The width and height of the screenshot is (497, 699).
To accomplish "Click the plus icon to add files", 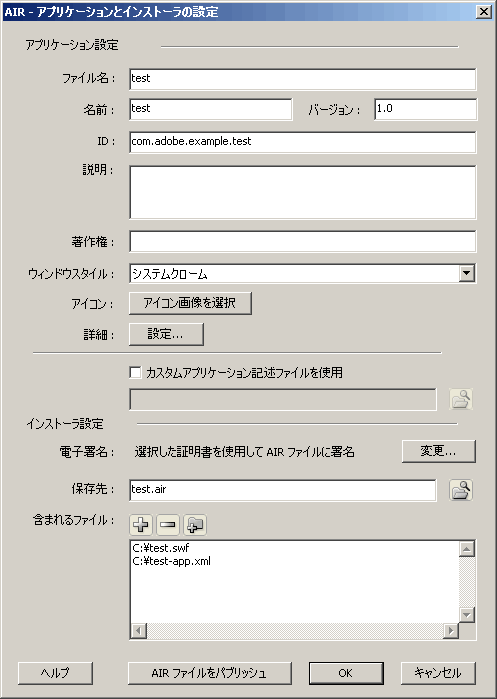I will tap(141, 525).
